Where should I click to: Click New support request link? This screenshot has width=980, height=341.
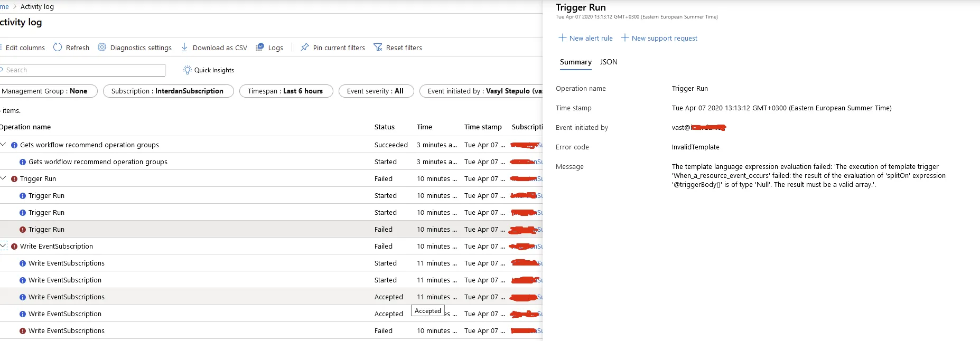pyautogui.click(x=664, y=38)
